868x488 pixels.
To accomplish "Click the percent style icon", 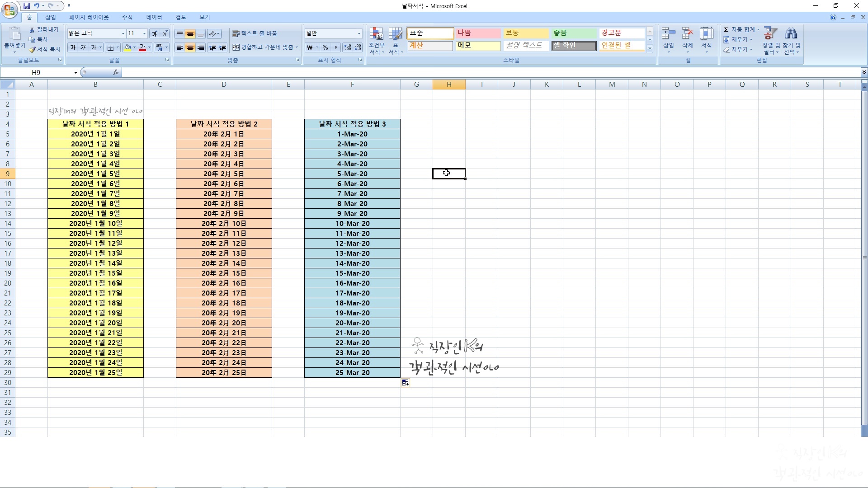I will pyautogui.click(x=325, y=47).
